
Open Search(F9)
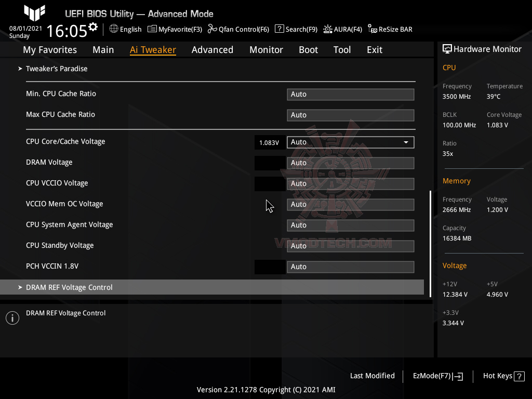(x=296, y=29)
